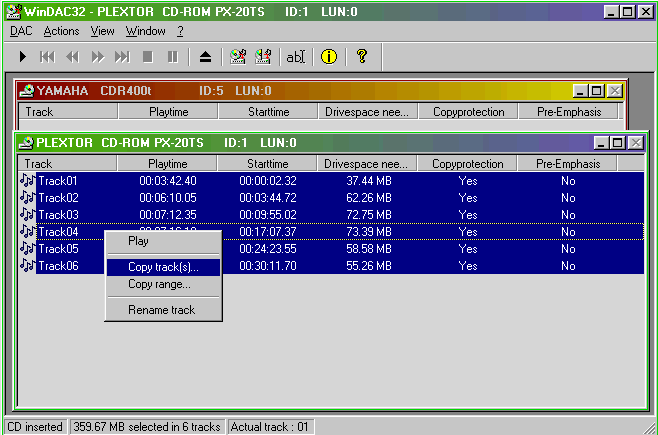
Task: Open the DAC menu
Action: click(21, 31)
